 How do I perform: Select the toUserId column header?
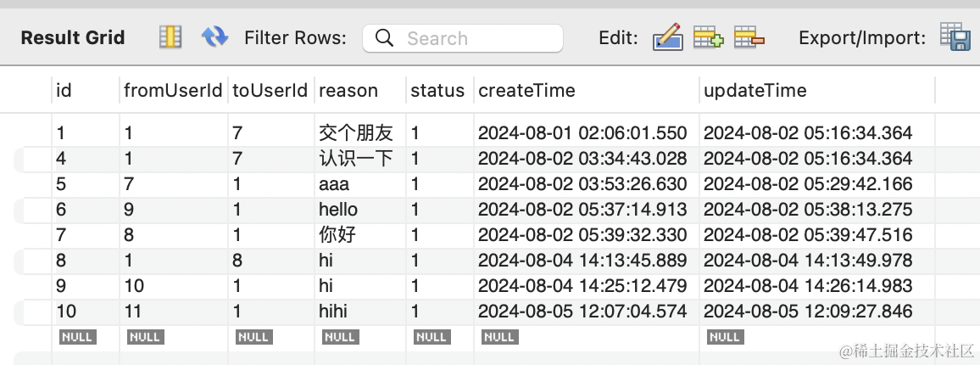point(270,90)
